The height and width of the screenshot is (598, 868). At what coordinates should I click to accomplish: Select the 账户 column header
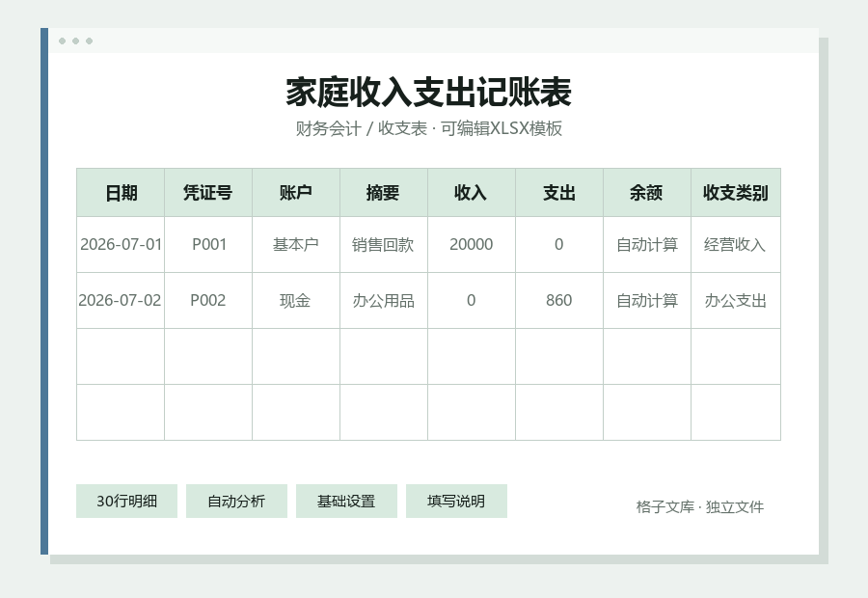click(x=296, y=193)
